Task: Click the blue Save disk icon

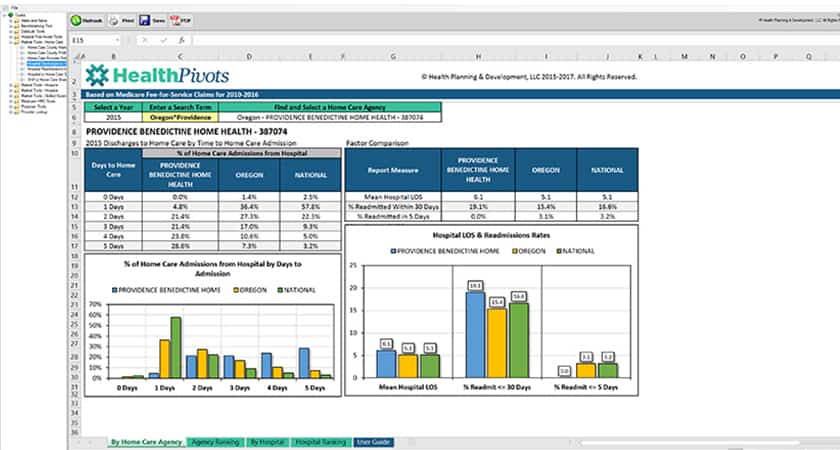Action: tap(144, 20)
